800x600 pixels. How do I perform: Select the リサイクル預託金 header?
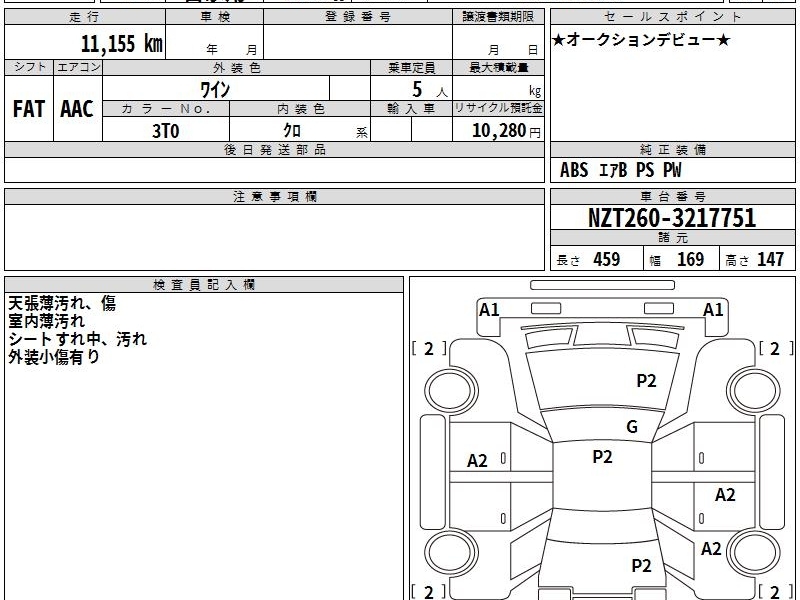pyautogui.click(x=498, y=108)
